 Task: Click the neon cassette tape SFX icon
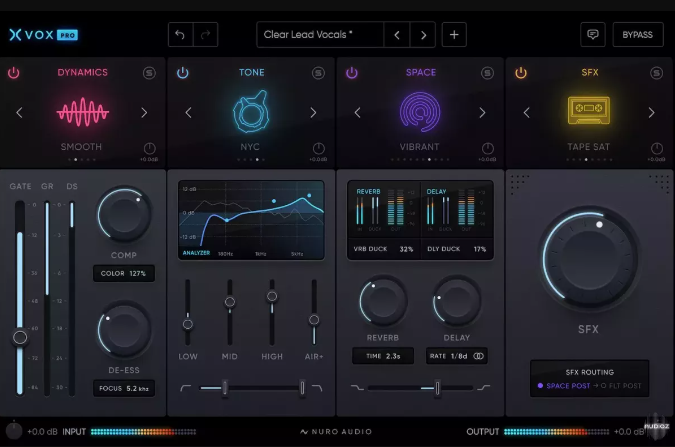[x=589, y=111]
